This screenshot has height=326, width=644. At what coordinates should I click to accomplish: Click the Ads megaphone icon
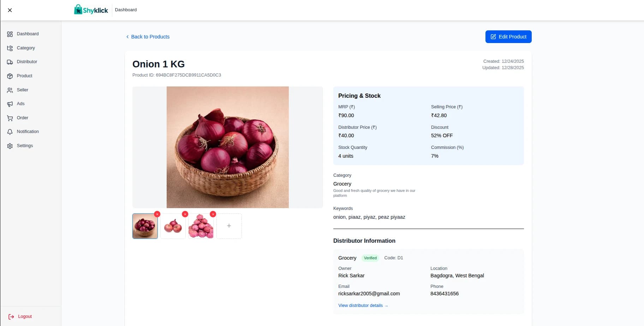10,104
